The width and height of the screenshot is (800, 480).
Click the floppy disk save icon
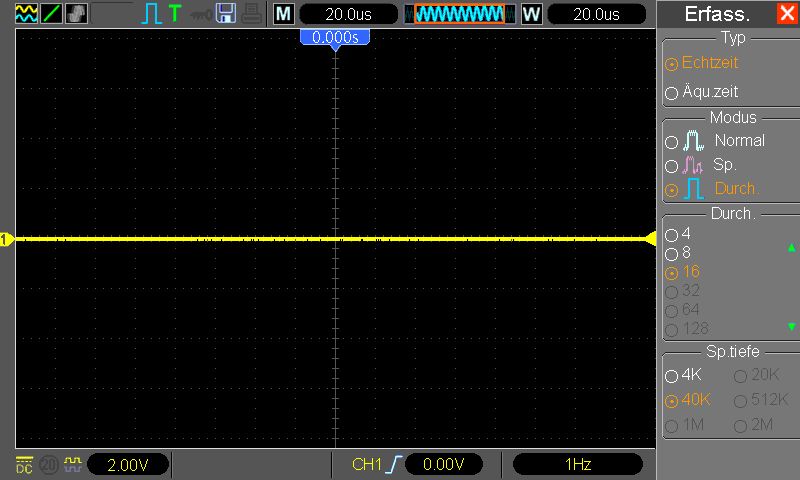tap(226, 14)
